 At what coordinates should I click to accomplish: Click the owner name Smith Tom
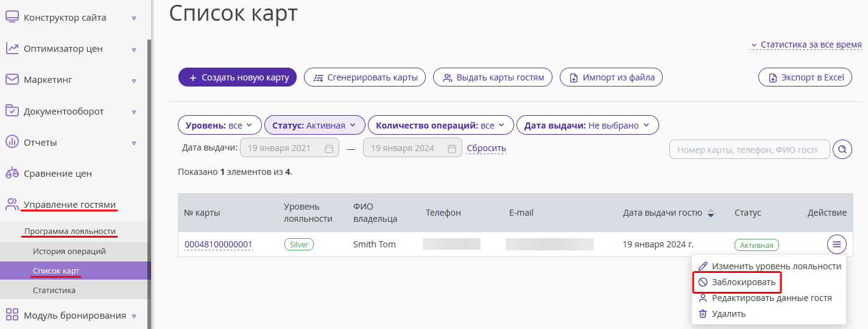click(375, 244)
